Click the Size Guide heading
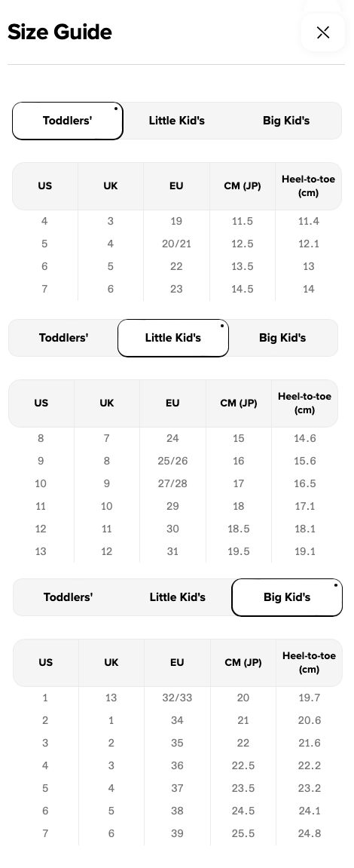354x868 pixels. pyautogui.click(x=60, y=32)
